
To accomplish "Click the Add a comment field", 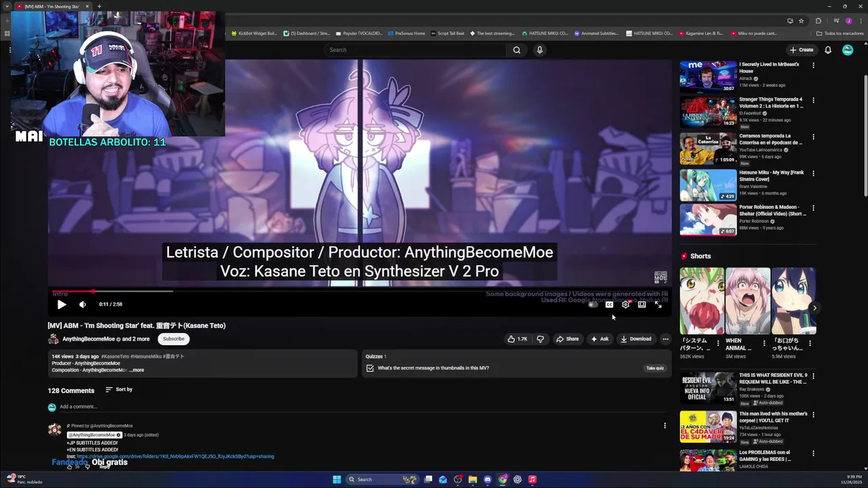I will click(363, 407).
